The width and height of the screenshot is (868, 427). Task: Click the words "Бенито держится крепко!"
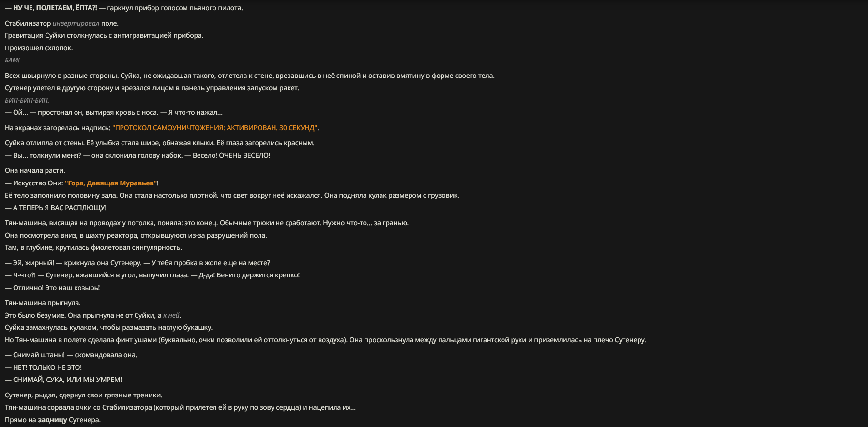(258, 275)
